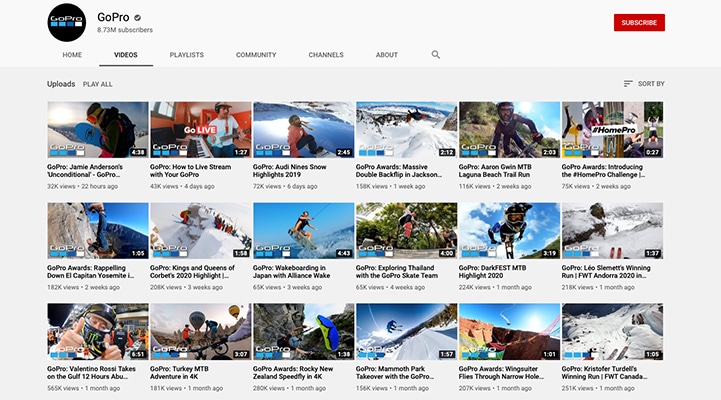This screenshot has height=400, width=721.
Task: Click the Play All link
Action: click(x=98, y=84)
